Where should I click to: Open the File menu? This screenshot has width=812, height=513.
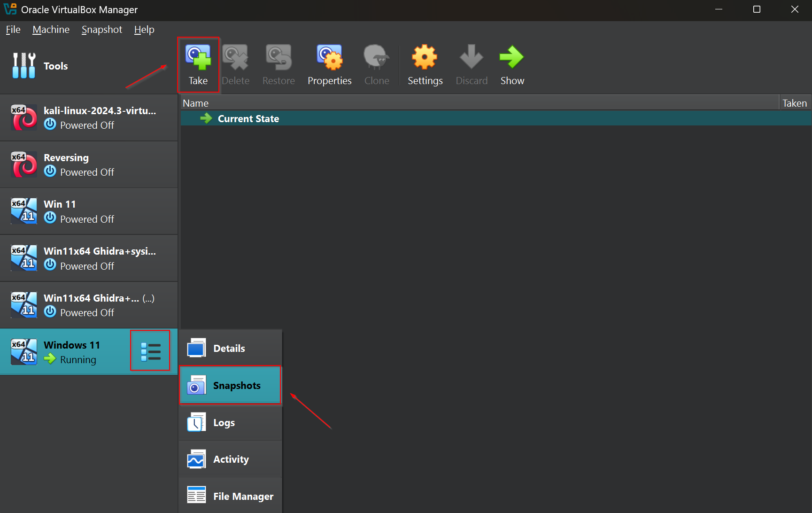[13, 30]
